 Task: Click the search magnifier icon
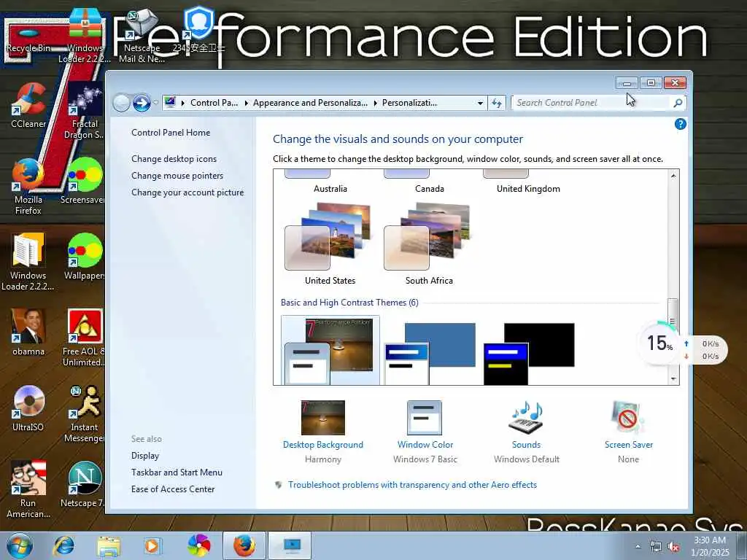(678, 103)
